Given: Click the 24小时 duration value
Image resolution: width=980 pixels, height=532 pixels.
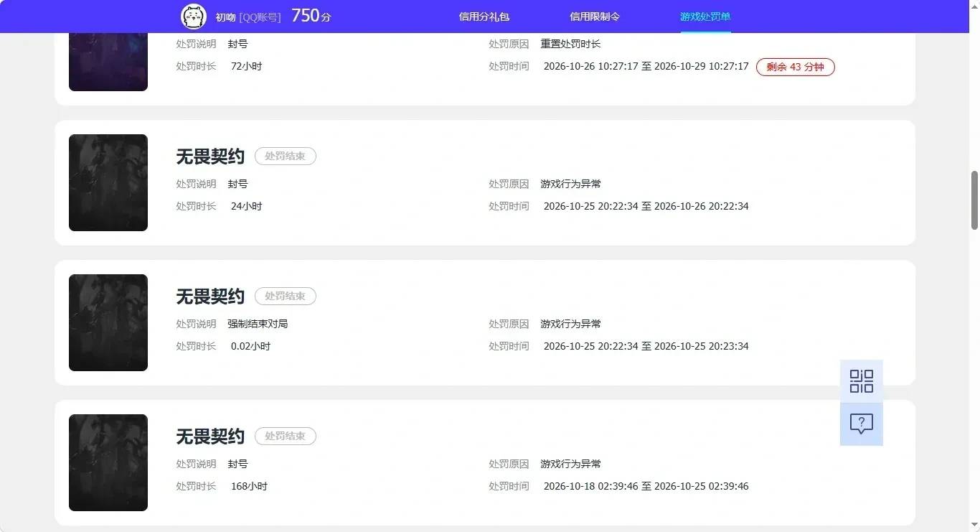Looking at the screenshot, I should pyautogui.click(x=246, y=206).
